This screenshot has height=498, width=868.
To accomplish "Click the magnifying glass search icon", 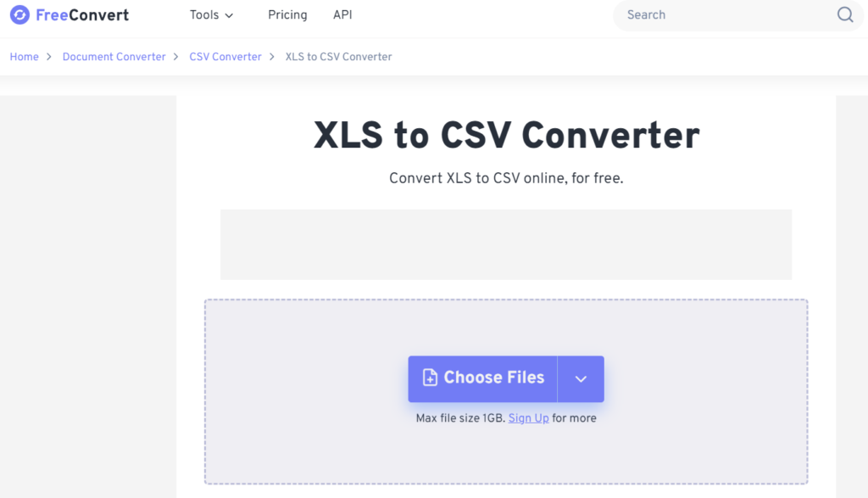I will [x=844, y=14].
